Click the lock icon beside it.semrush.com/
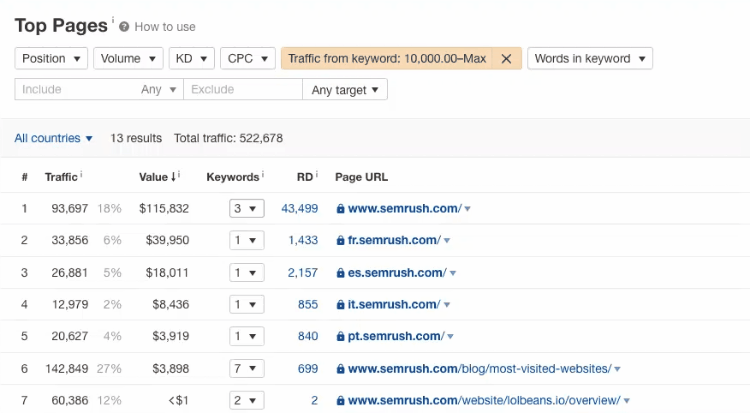 (341, 304)
